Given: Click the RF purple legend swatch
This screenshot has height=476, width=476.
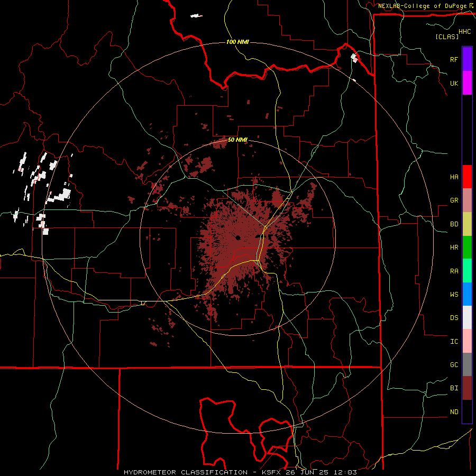Looking at the screenshot, I should 467,59.
